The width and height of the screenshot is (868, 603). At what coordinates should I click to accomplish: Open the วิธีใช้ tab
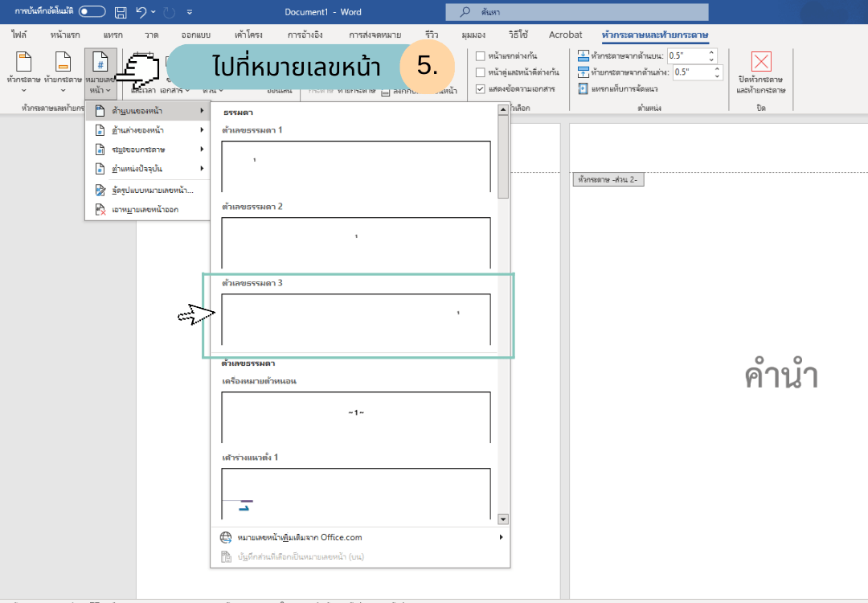tap(518, 35)
